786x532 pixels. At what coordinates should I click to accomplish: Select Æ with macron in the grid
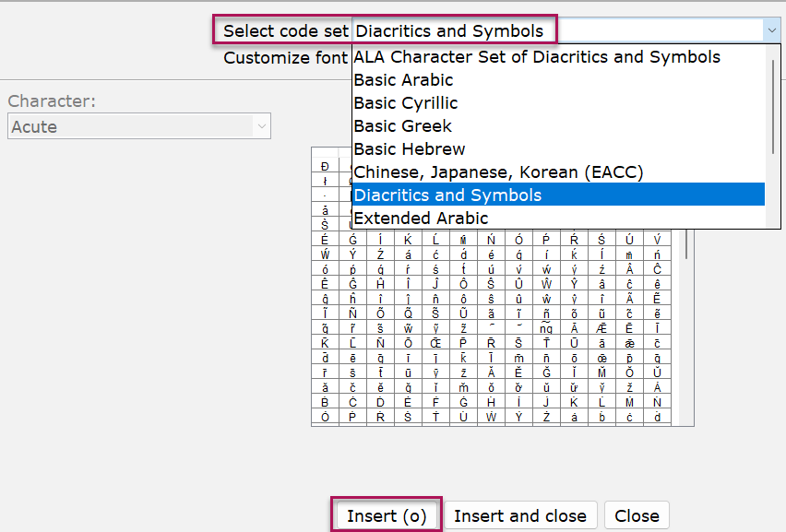tap(601, 328)
